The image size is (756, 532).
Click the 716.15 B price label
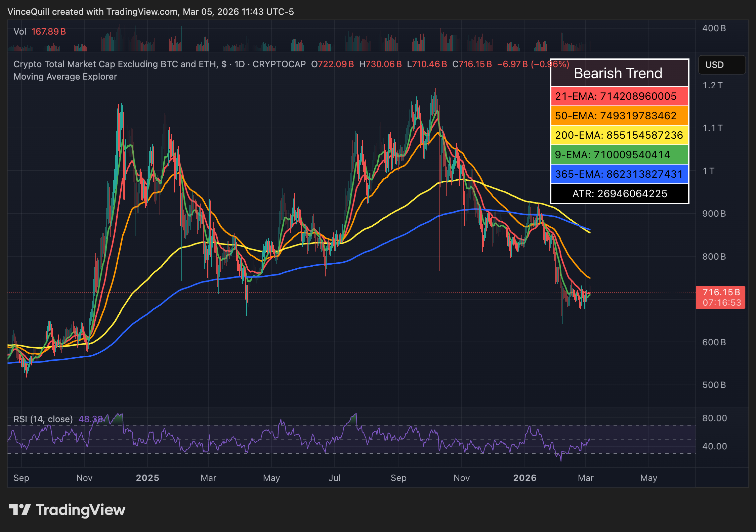(x=721, y=292)
